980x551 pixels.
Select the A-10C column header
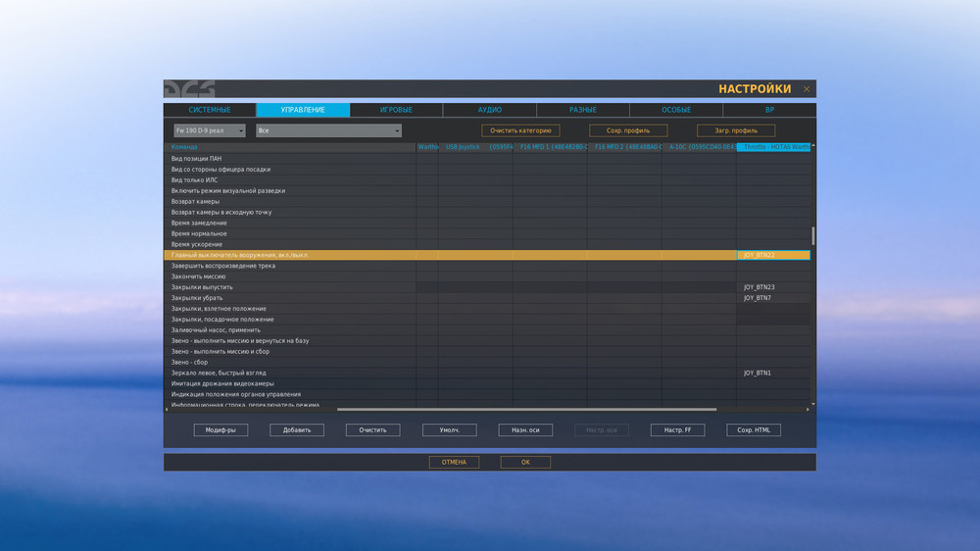point(699,147)
